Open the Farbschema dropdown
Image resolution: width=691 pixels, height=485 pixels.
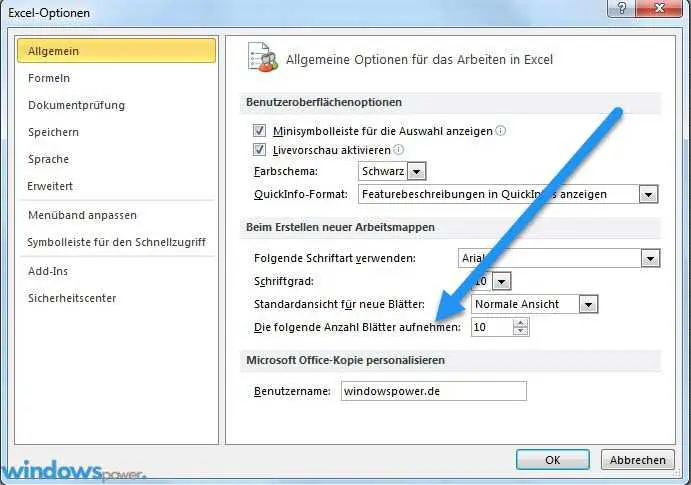click(x=417, y=172)
